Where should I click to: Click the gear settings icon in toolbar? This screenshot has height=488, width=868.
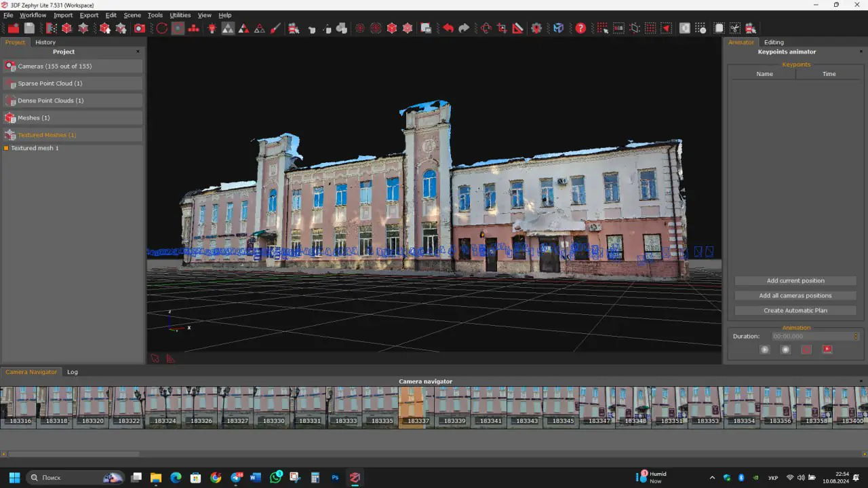(536, 28)
